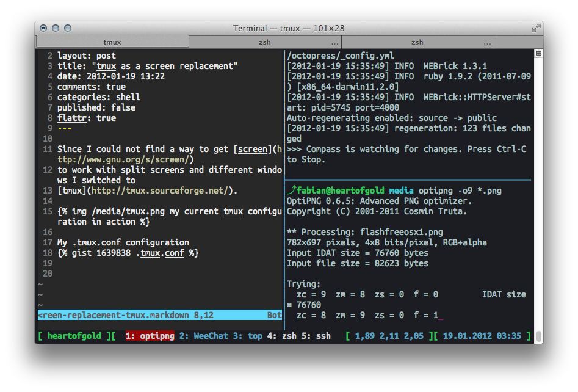The height and width of the screenshot is (392, 578).
Task: Click 'Input file size = 82623 bytes' line
Action: pos(358,263)
